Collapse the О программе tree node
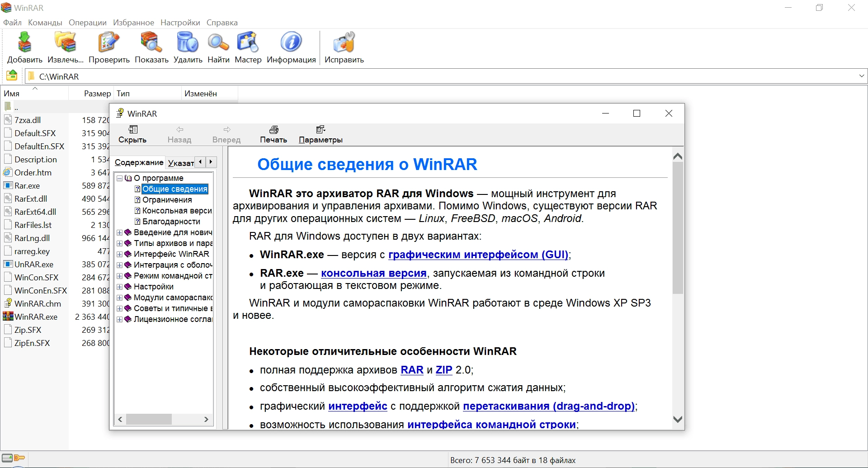The image size is (868, 468). pos(119,178)
